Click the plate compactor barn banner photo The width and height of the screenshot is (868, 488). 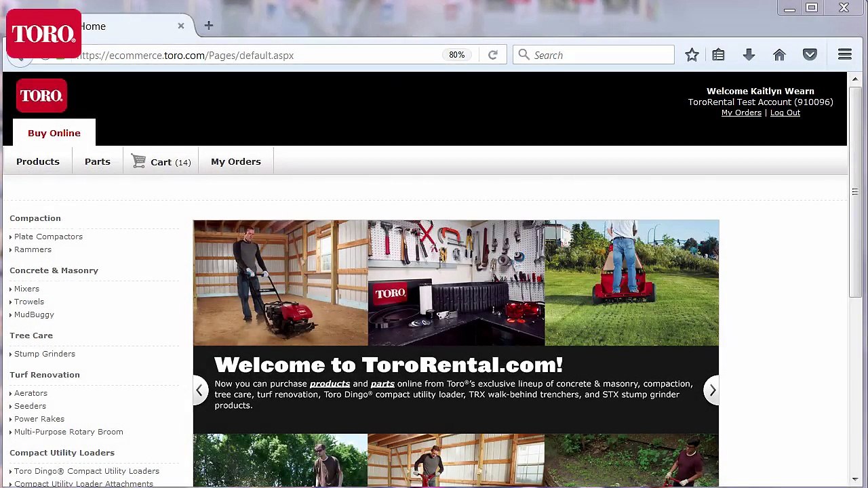pyautogui.click(x=281, y=283)
